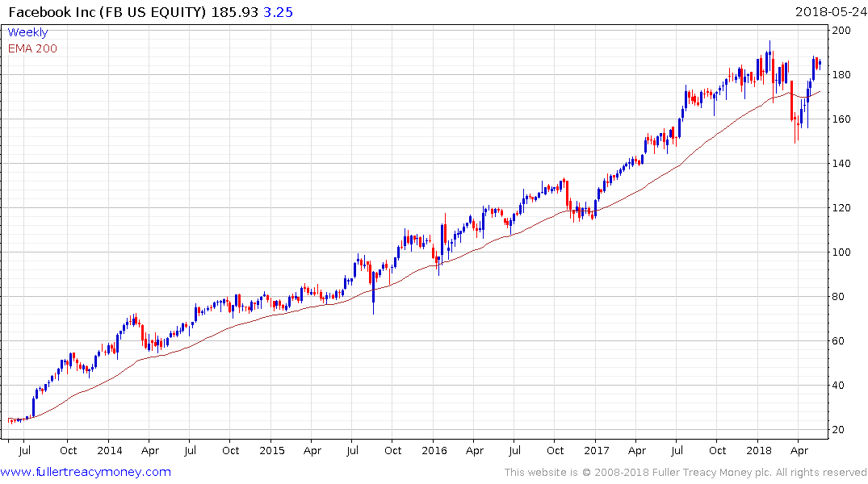Click the copyright notice text

(x=686, y=473)
